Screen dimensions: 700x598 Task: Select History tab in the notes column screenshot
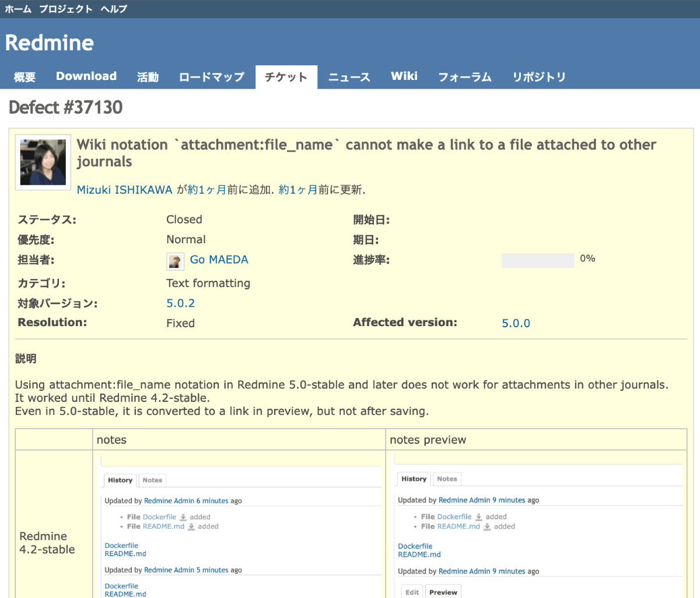pyautogui.click(x=120, y=480)
